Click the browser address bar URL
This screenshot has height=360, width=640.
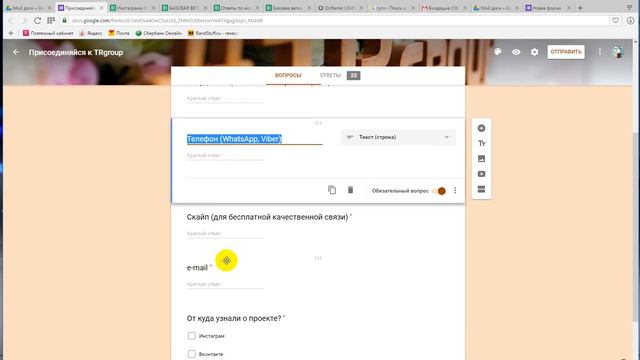[x=167, y=20]
